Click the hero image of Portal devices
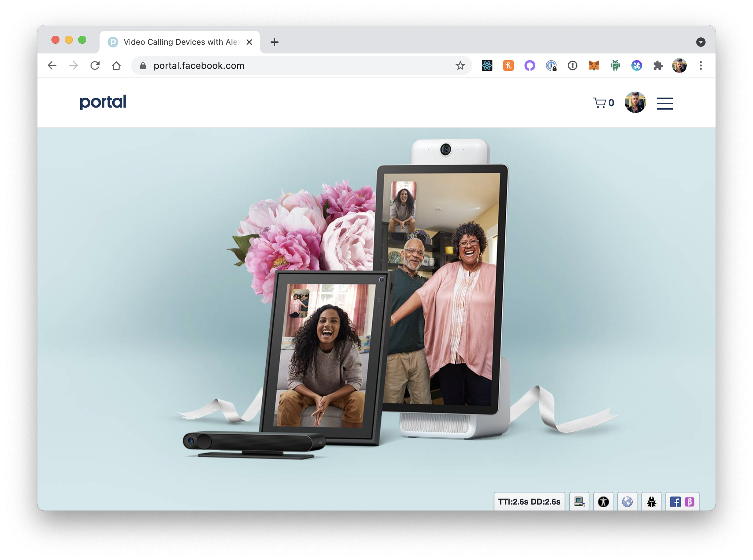 [x=376, y=319]
